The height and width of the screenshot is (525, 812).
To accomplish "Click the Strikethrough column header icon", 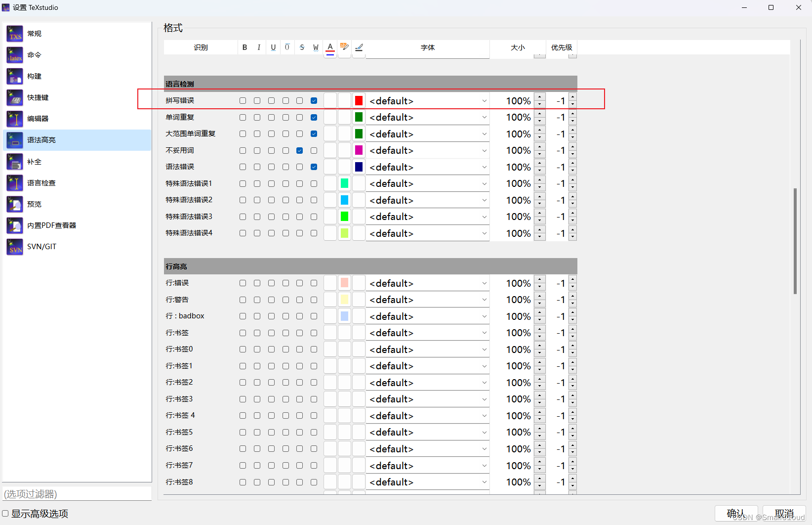I will [x=302, y=47].
